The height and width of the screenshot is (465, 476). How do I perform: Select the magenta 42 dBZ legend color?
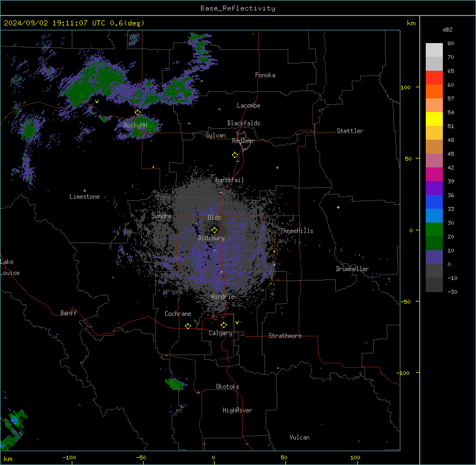[x=434, y=174]
